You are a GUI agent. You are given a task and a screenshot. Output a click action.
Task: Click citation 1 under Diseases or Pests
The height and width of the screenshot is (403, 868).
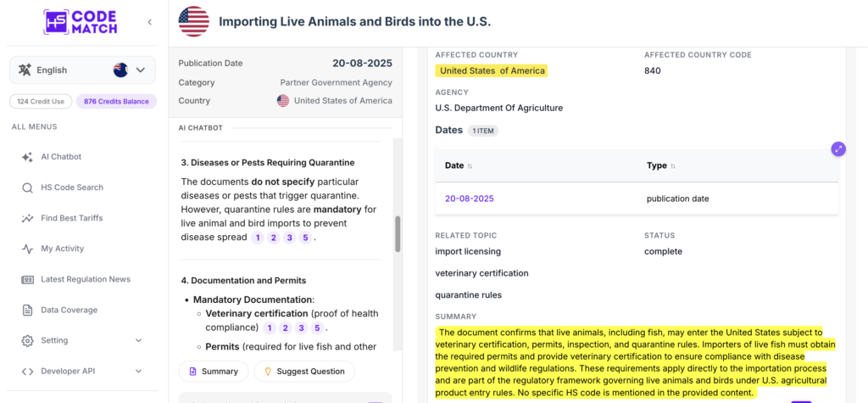(x=258, y=238)
